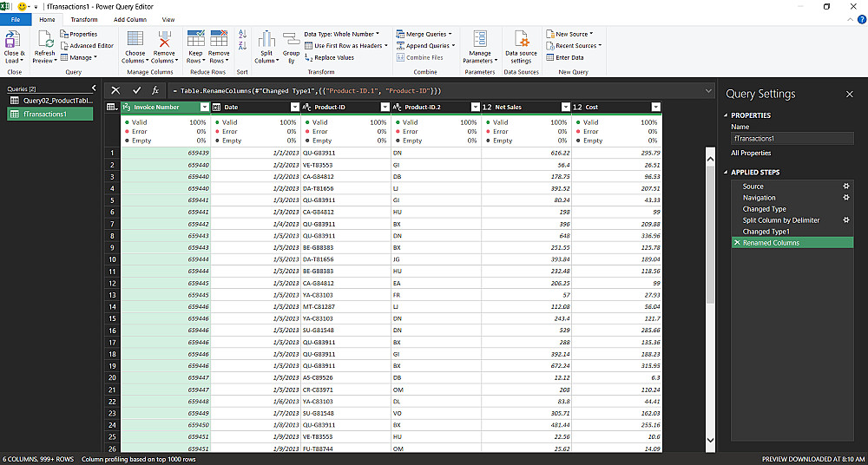Screen dimensions: 868x465
Task: Sort descending with the Z-A icon
Action: pos(242,47)
